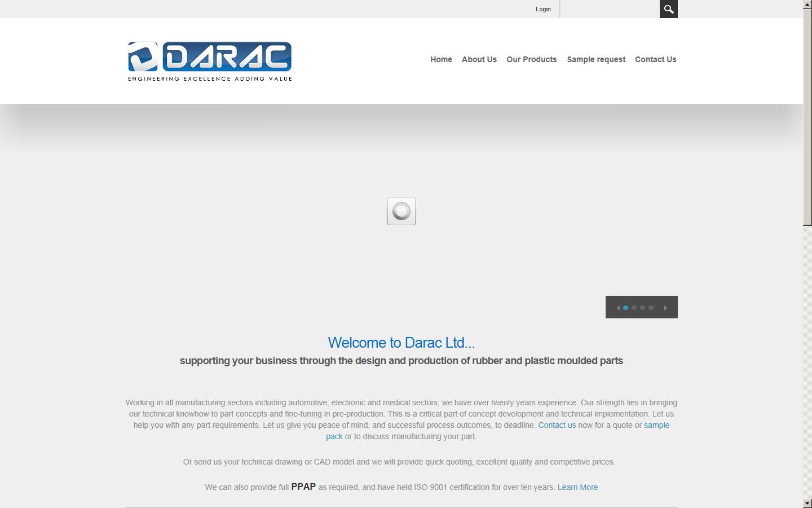This screenshot has height=508, width=812.
Task: Click the Contact us link in the paragraph
Action: click(557, 425)
